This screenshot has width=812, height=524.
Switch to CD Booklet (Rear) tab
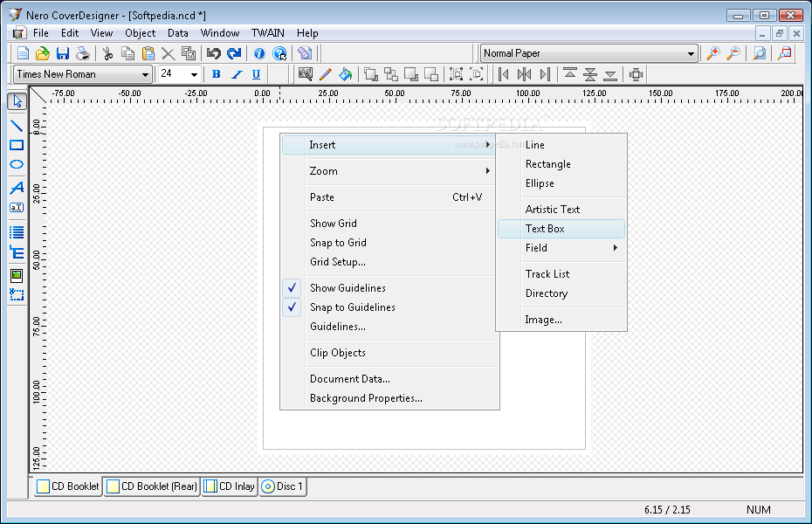point(152,486)
